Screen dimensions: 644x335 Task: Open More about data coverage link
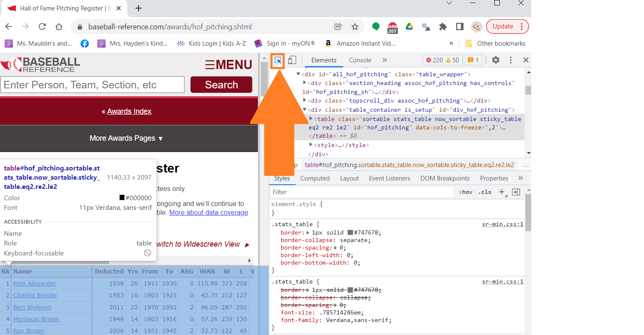(x=209, y=213)
